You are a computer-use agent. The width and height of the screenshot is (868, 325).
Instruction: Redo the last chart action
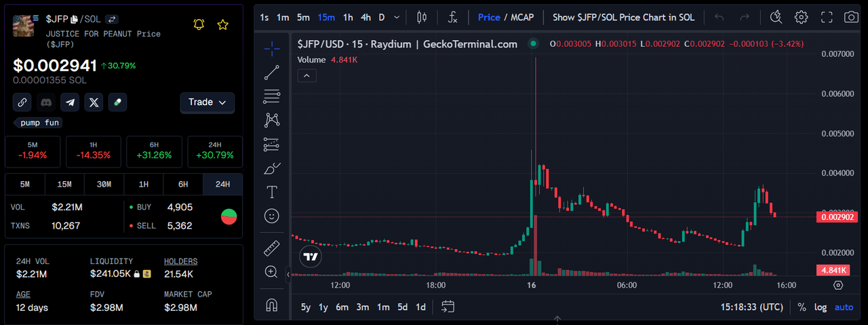pyautogui.click(x=745, y=17)
